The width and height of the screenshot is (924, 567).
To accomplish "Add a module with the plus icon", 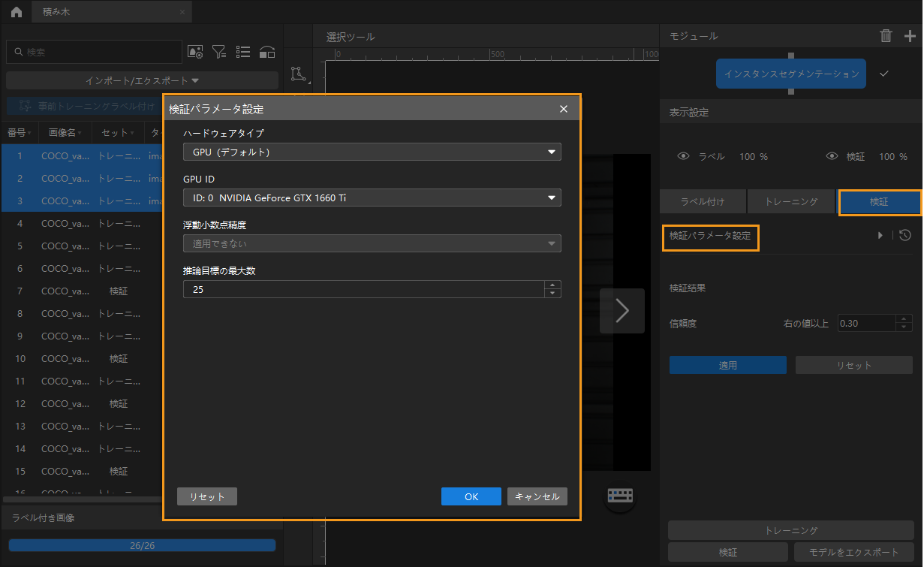I will point(910,36).
